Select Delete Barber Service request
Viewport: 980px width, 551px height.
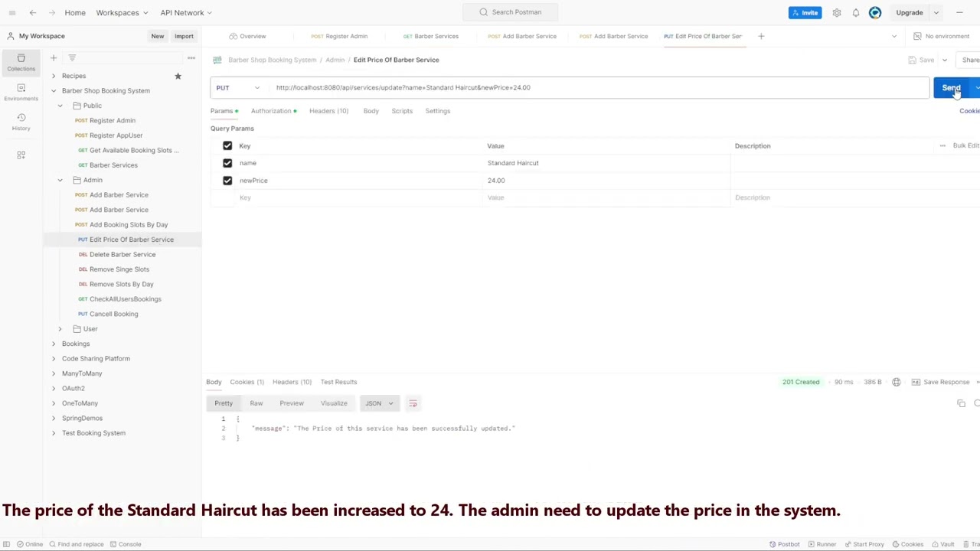pos(122,255)
